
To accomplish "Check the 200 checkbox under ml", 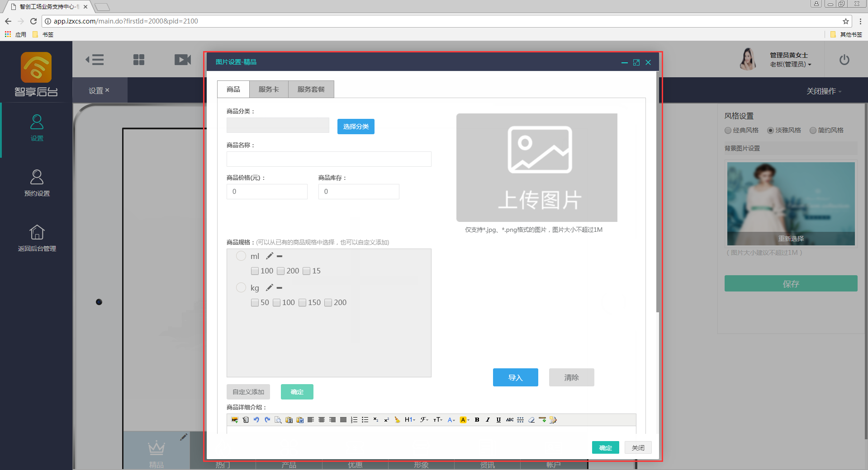I will coord(281,271).
